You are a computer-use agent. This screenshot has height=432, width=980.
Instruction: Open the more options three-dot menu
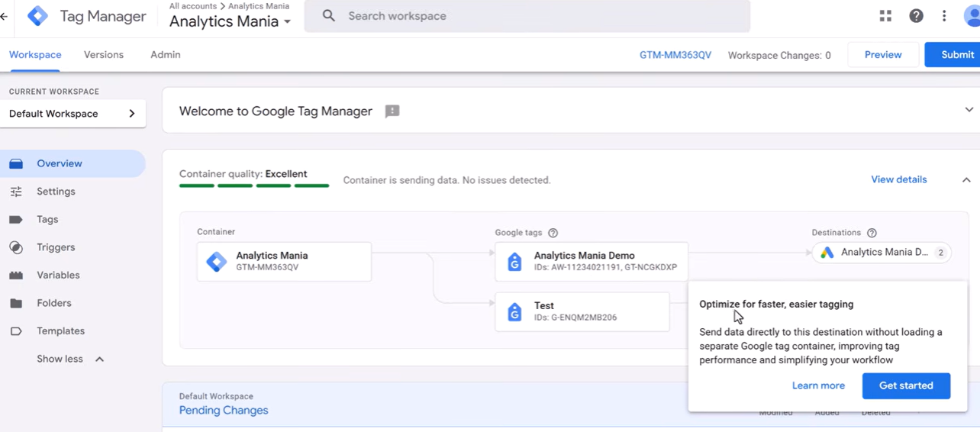point(944,16)
